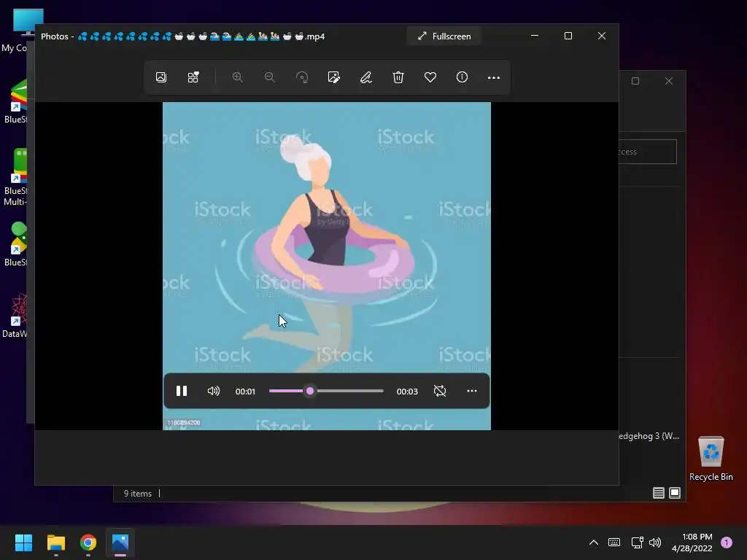Open the player more options ellipsis
Image resolution: width=747 pixels, height=560 pixels.
click(x=472, y=391)
